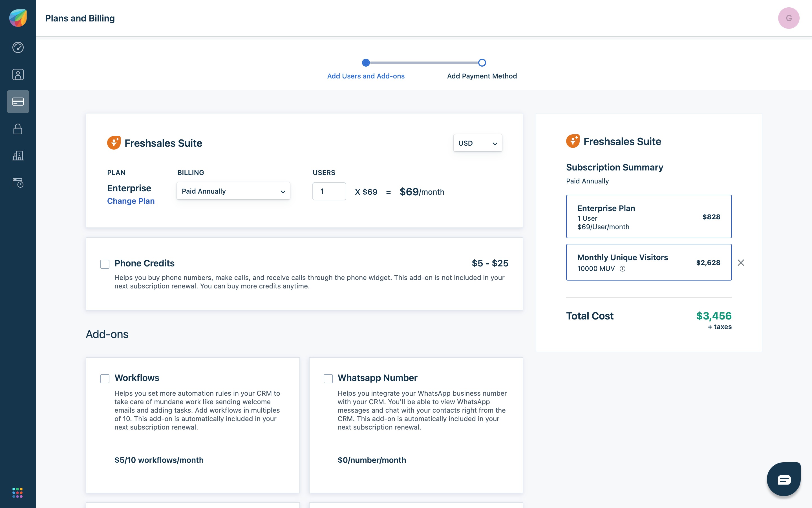Remove Monthly Unique Visitors add-on
This screenshot has width=812, height=508.
(741, 262)
